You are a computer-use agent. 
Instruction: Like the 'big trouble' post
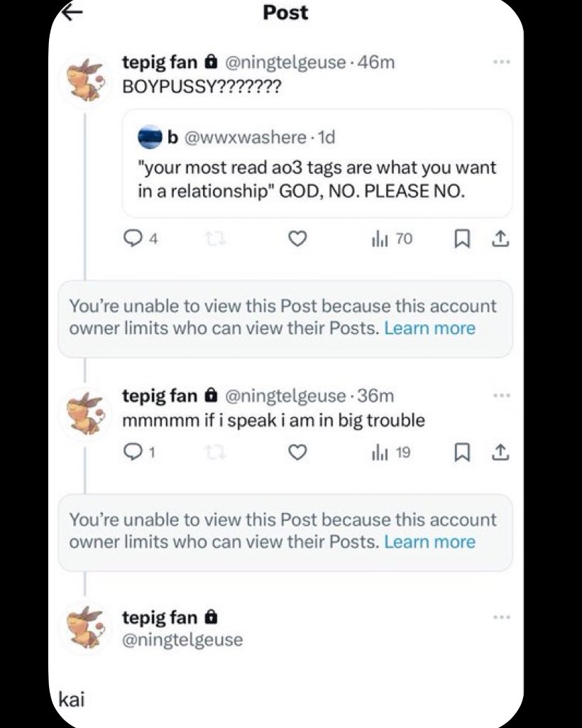(x=297, y=452)
